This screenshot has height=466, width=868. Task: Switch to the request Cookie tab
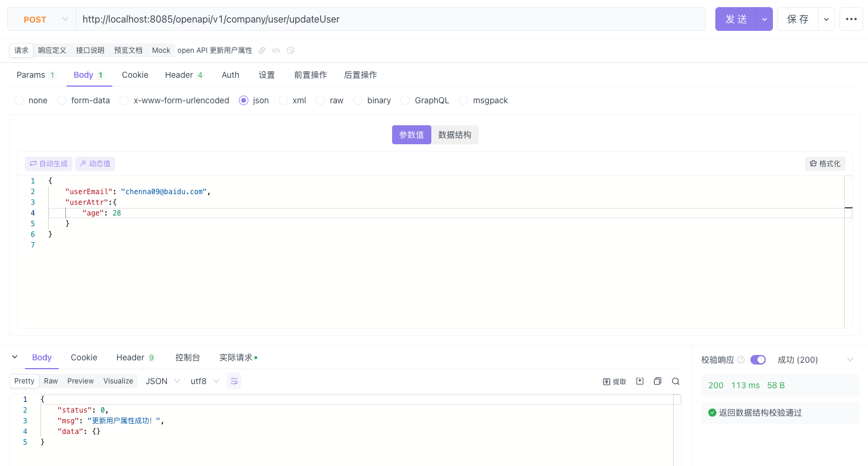coord(135,75)
